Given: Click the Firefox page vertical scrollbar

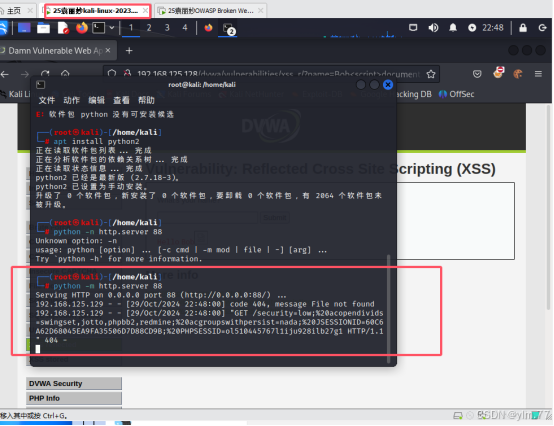Looking at the screenshot, I should 548,208.
